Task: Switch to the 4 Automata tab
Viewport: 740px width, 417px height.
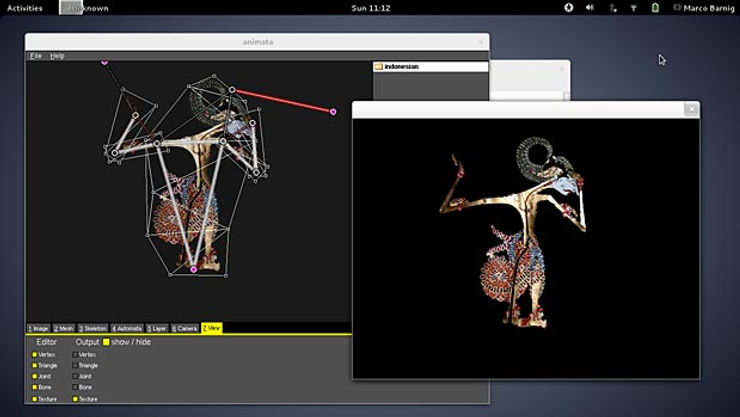Action: point(126,328)
